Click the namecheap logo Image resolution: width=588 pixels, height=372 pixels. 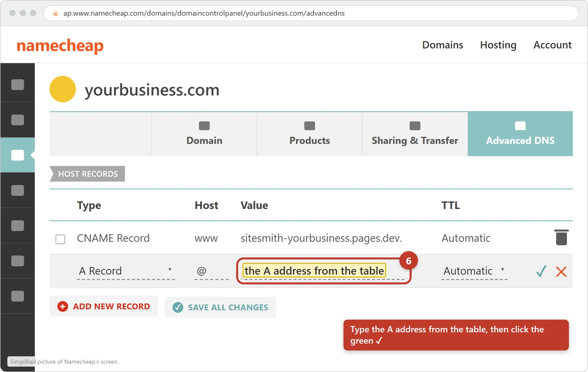click(60, 46)
